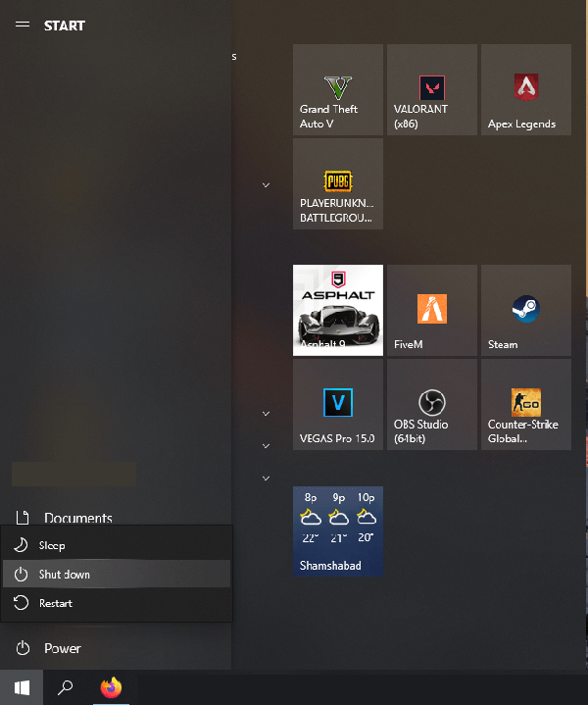
Task: Open the Grand Theft Auto V tile
Action: click(x=338, y=89)
